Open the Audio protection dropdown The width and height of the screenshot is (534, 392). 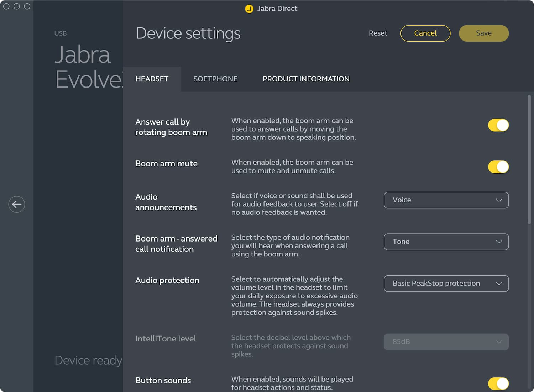click(446, 284)
